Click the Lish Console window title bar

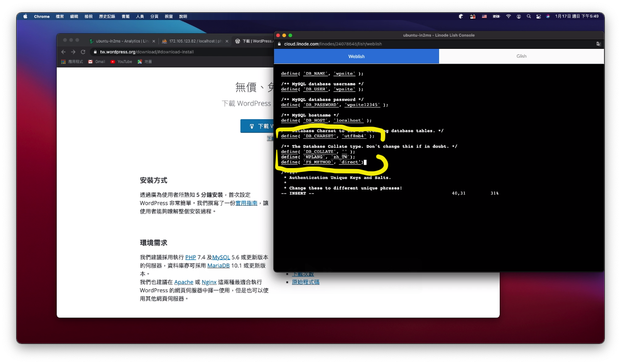tap(439, 35)
